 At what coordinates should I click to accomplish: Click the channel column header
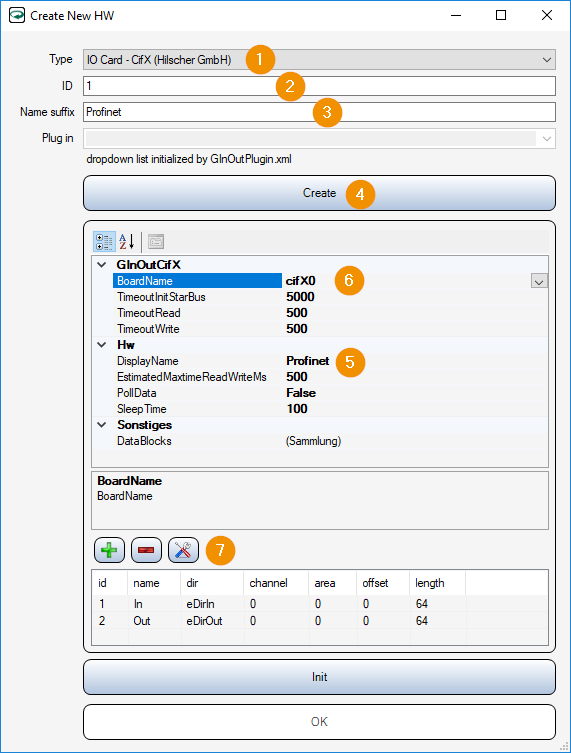click(x=276, y=583)
